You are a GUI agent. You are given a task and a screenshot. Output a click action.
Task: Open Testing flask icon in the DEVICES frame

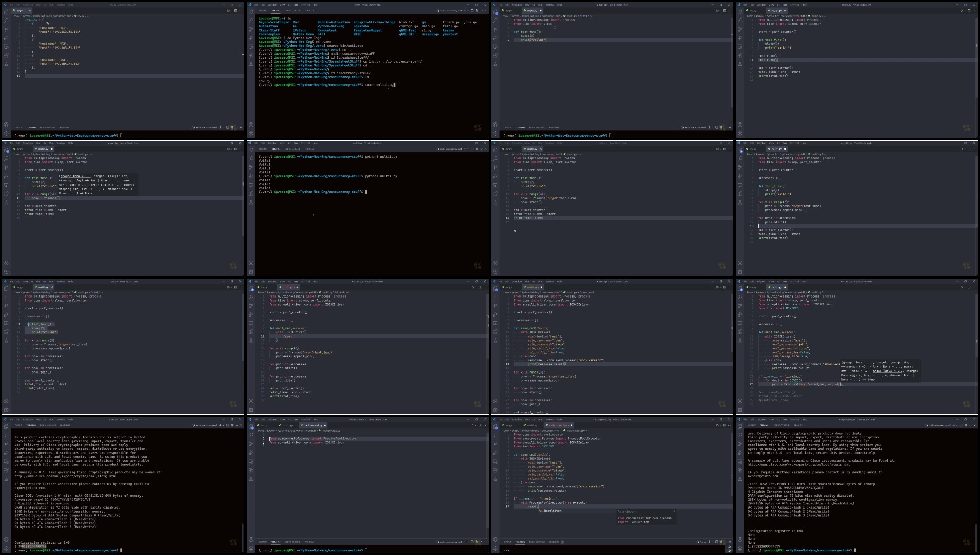click(6, 64)
